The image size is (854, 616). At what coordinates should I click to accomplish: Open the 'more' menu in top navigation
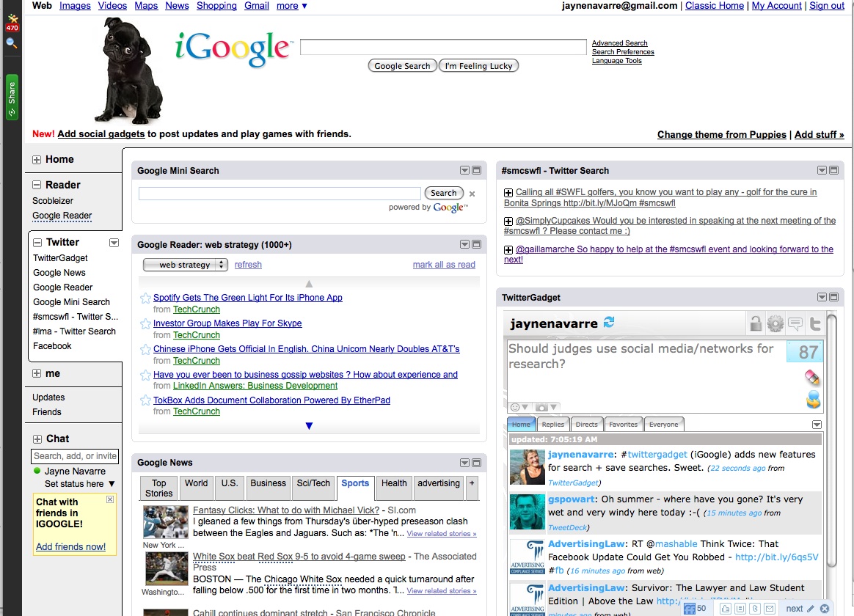292,5
